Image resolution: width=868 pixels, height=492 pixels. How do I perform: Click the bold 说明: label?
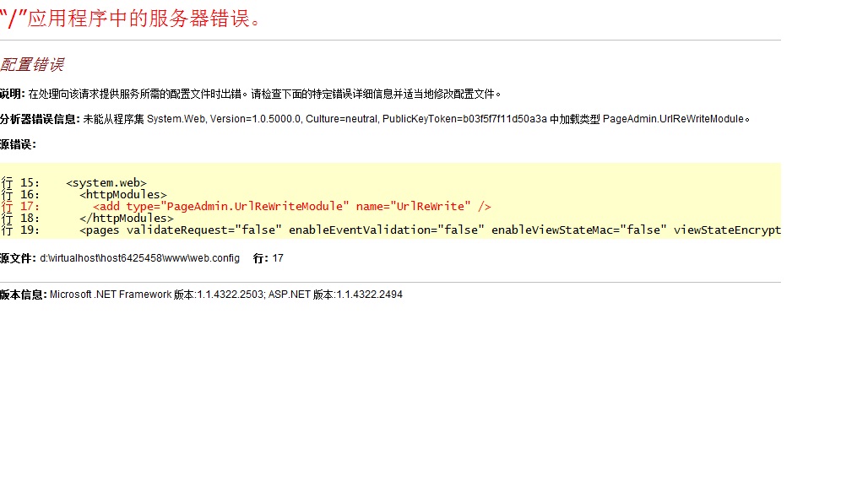point(13,94)
